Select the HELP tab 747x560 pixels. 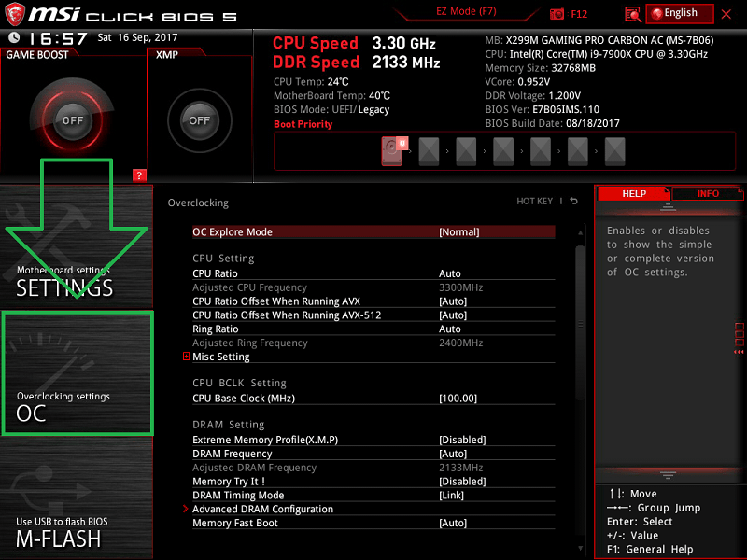click(x=634, y=194)
